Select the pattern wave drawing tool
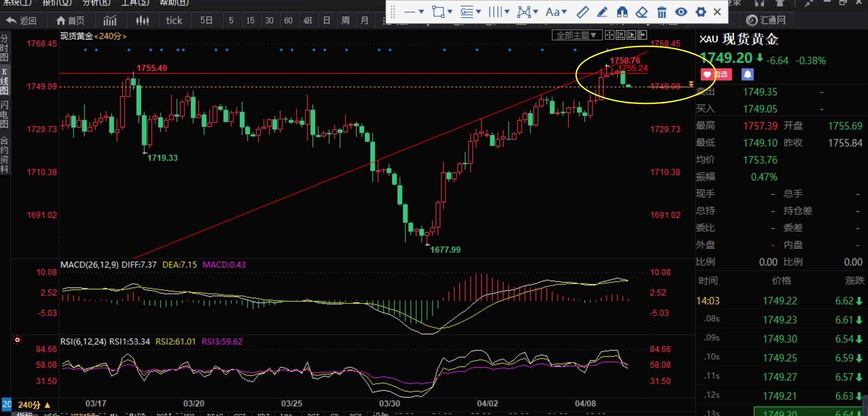 point(524,12)
